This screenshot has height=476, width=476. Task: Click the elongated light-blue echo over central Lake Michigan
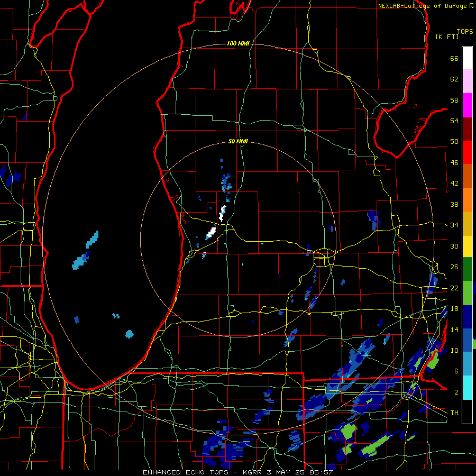(92, 240)
